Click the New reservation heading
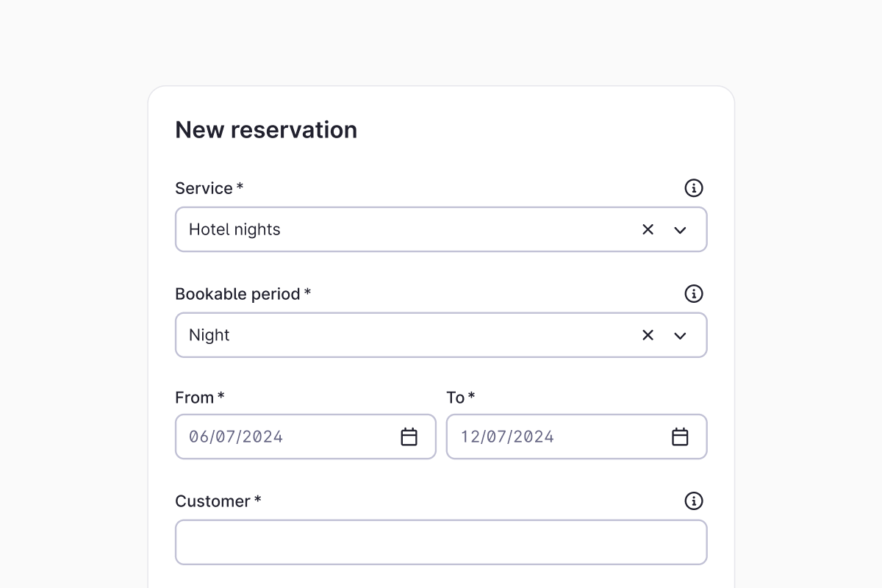This screenshot has height=588, width=882. [x=266, y=129]
